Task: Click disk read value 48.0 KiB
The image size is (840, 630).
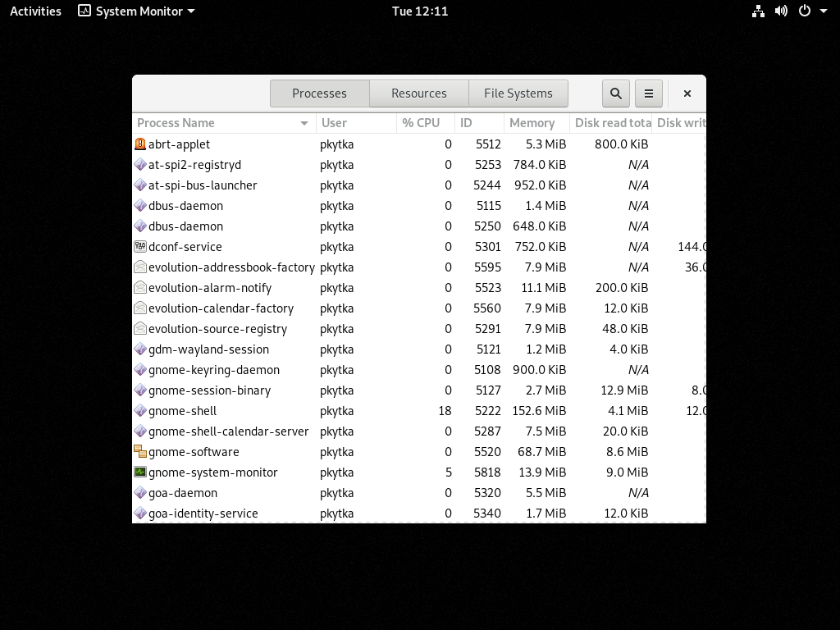Action: click(625, 329)
